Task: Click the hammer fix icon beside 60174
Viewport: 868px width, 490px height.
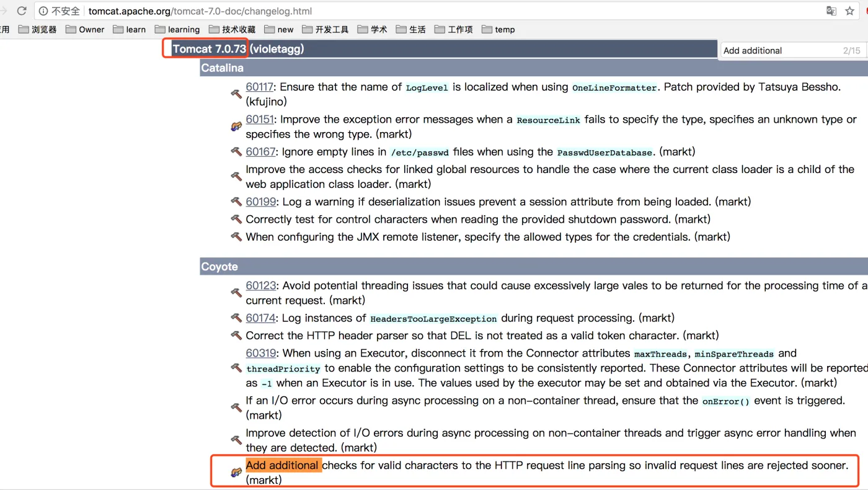Action: pyautogui.click(x=236, y=318)
